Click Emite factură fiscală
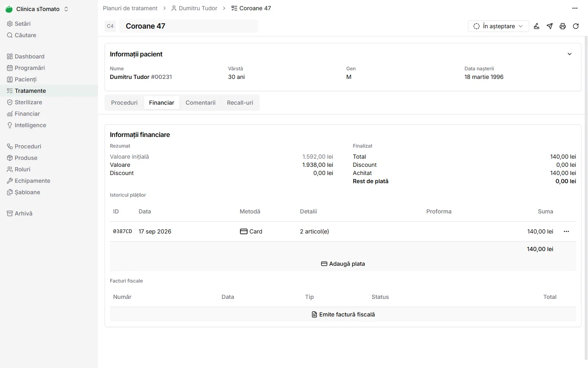588x368 pixels. coord(343,314)
